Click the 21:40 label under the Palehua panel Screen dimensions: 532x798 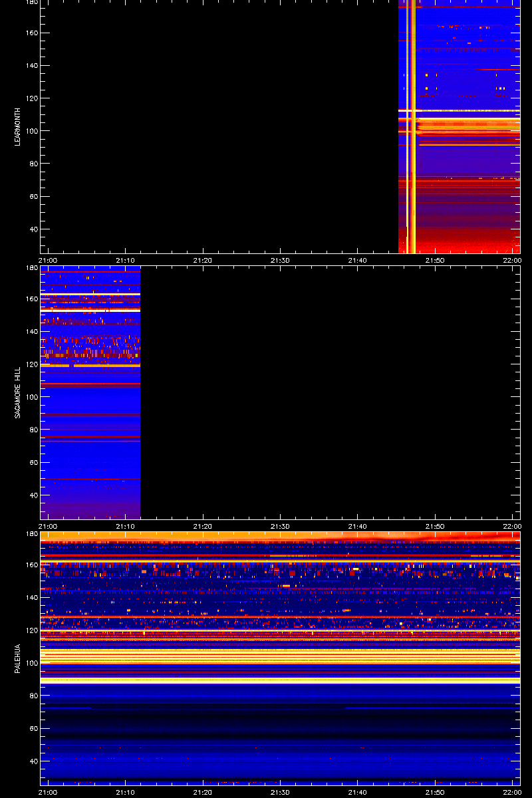point(358,793)
